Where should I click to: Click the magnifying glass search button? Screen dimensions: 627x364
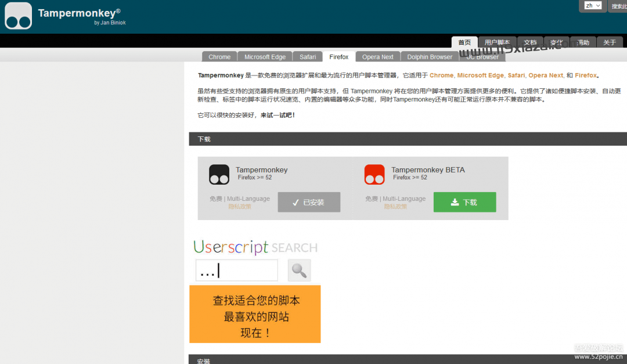coord(299,271)
